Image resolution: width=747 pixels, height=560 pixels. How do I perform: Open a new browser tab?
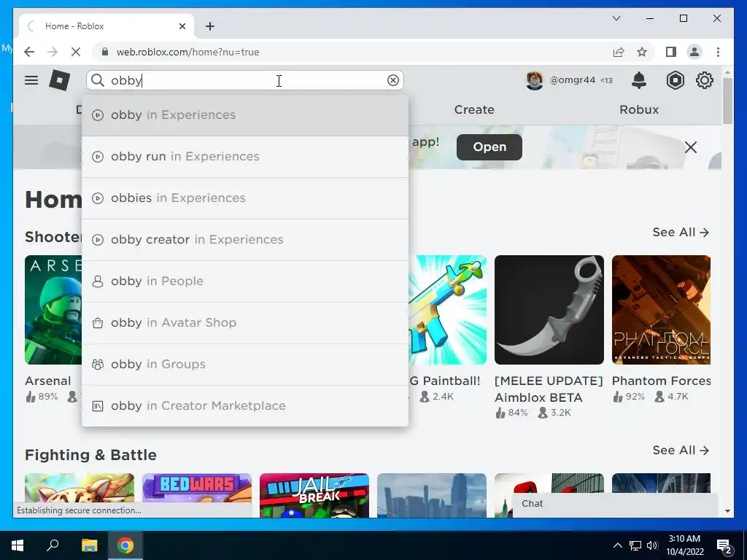(210, 26)
